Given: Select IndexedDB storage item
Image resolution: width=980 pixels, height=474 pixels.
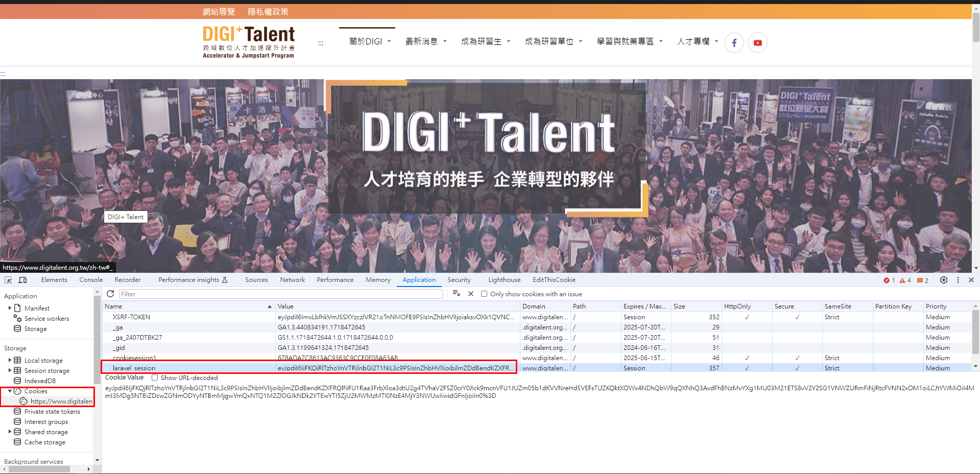Looking at the screenshot, I should point(40,381).
